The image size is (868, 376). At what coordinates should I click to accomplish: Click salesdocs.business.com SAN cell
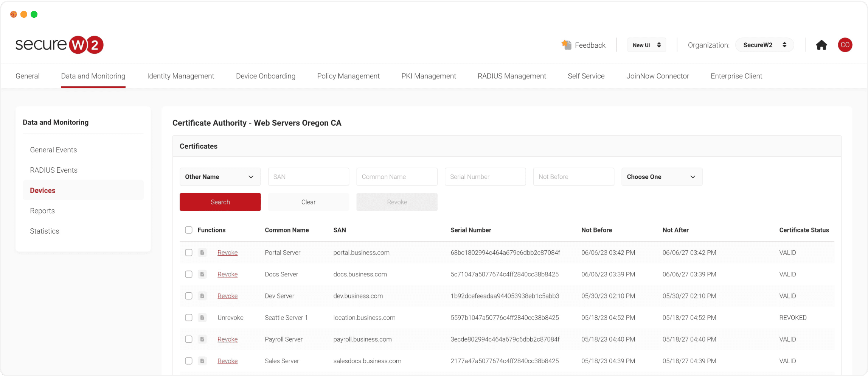[x=367, y=361]
